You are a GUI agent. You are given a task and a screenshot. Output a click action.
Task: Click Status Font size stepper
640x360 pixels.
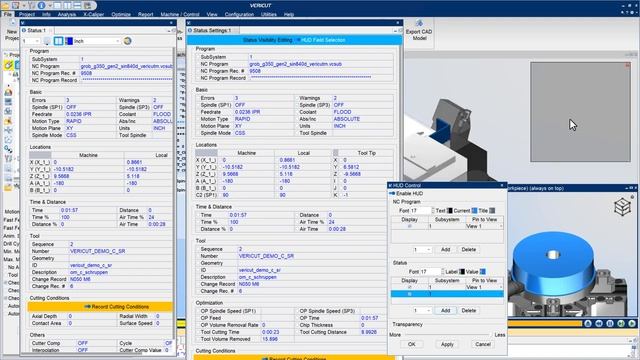click(442, 272)
